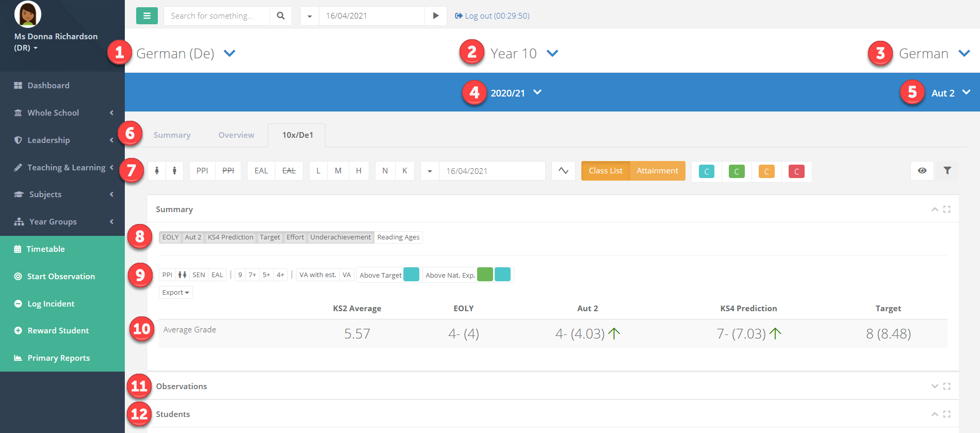Switch to the Summary tab
980x433 pixels.
tap(172, 135)
